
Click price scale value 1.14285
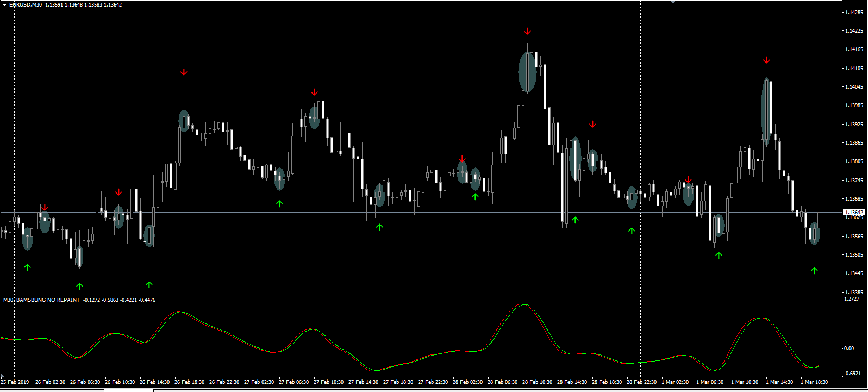tap(854, 12)
